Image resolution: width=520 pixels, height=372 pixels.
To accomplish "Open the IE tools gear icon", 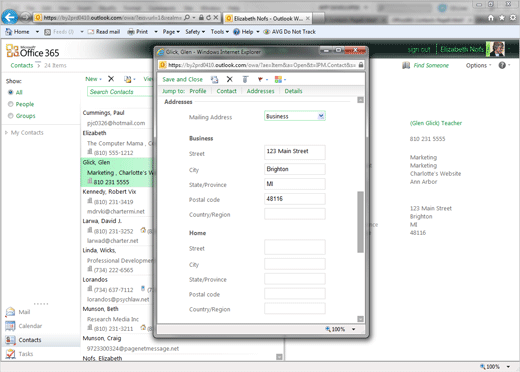I will [x=513, y=18].
